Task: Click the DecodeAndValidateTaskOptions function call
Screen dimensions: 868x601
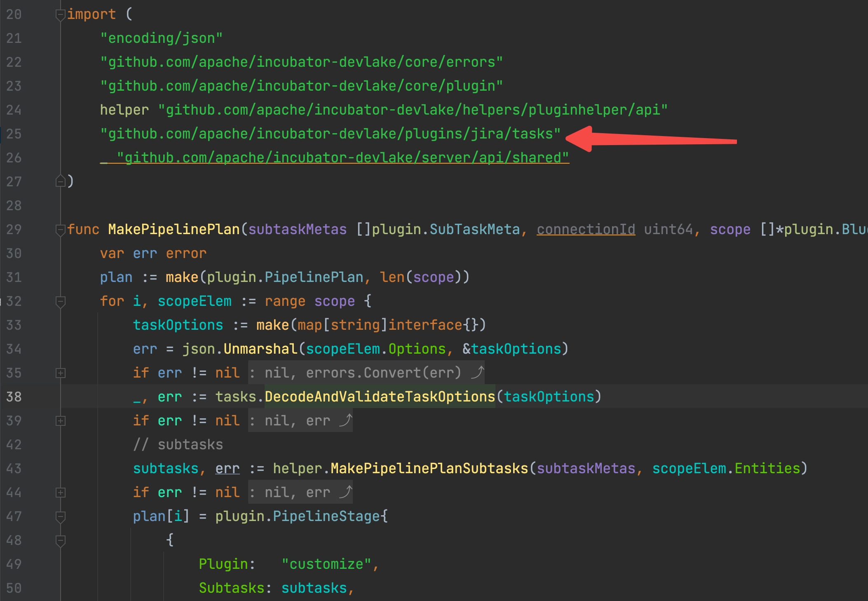Action: (380, 397)
